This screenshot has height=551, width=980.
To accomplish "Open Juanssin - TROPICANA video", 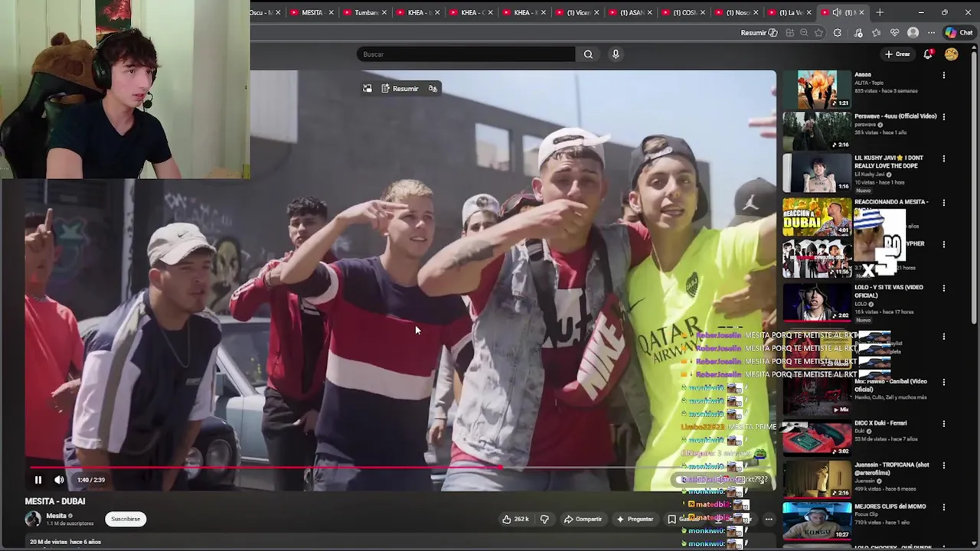I will tap(816, 479).
